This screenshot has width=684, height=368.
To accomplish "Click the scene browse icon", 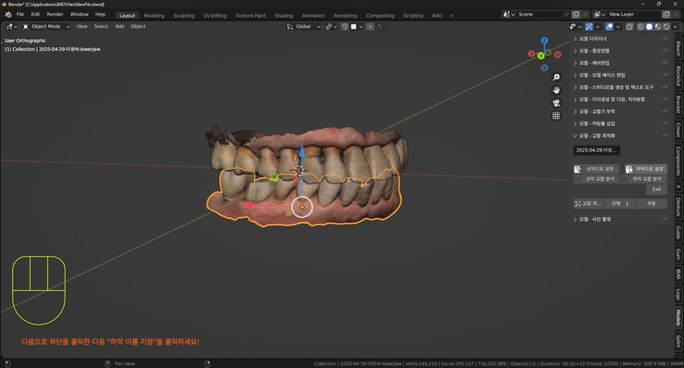I will point(509,14).
